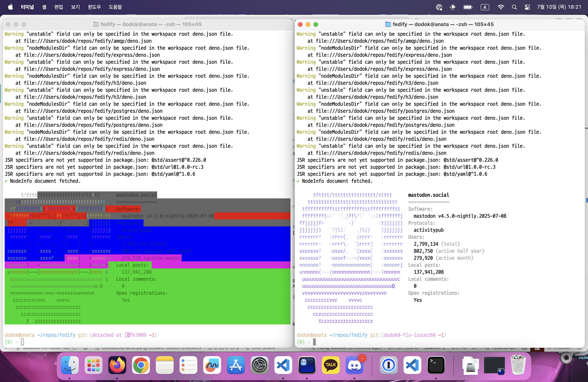Click the date and time clock

[x=559, y=7]
